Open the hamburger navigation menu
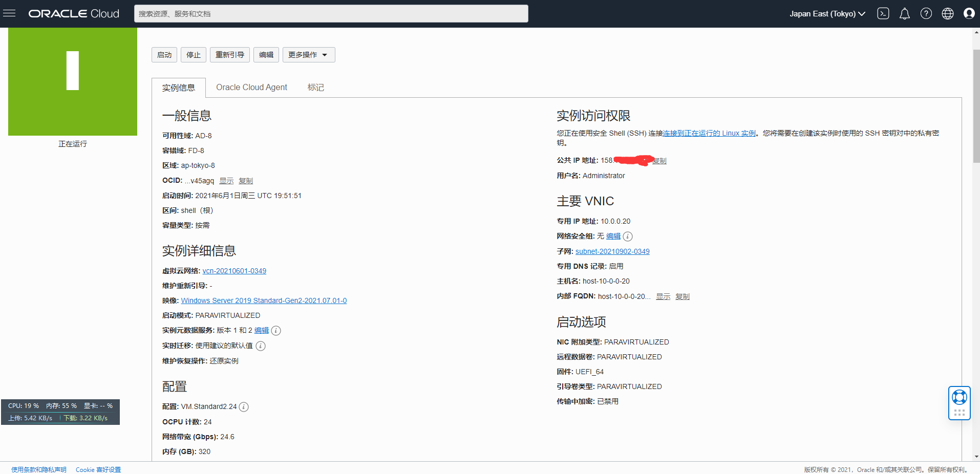The height and width of the screenshot is (474, 980). [9, 13]
